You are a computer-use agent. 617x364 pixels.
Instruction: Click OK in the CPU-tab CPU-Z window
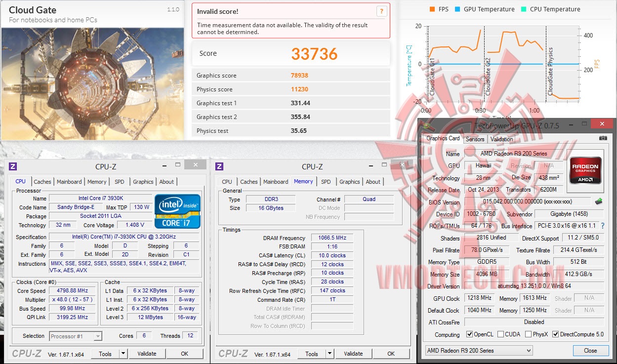(x=184, y=354)
